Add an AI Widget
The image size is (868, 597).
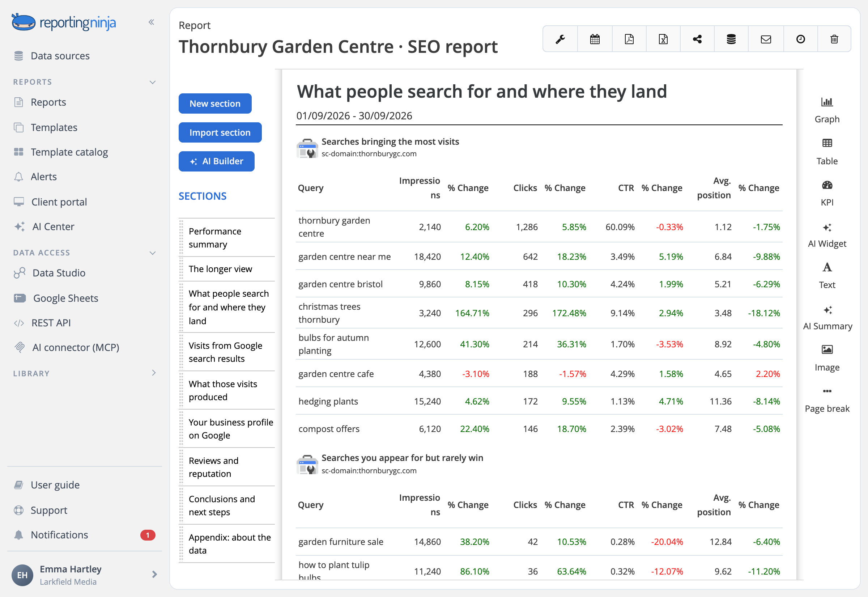click(827, 235)
